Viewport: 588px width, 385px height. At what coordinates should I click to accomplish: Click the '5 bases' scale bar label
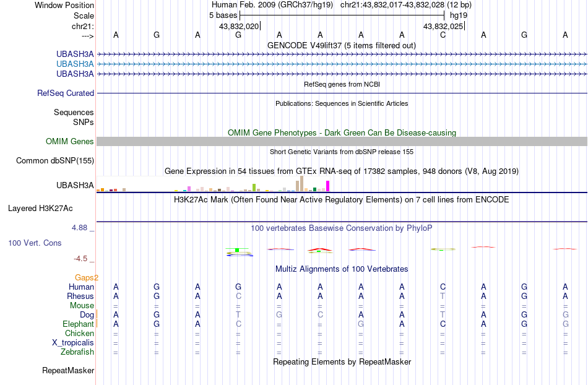tap(223, 15)
